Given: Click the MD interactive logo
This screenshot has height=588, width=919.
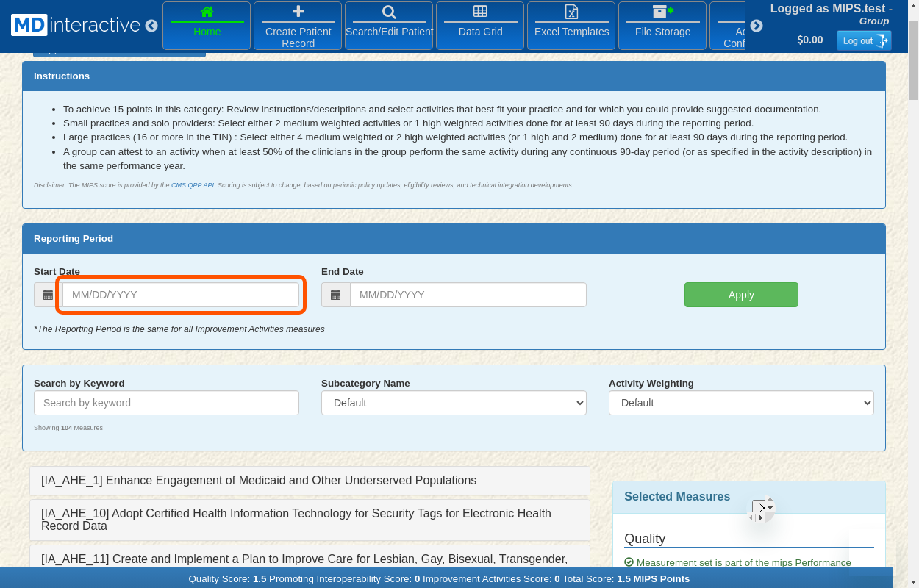Looking at the screenshot, I should click(x=76, y=25).
